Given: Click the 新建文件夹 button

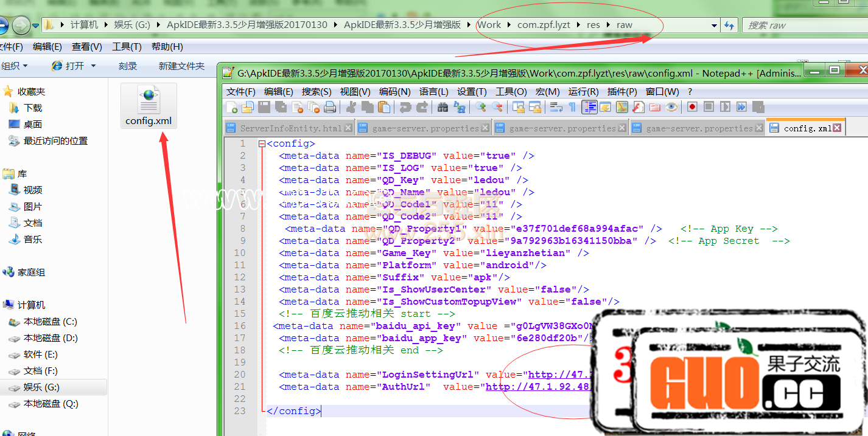Looking at the screenshot, I should pos(181,66).
